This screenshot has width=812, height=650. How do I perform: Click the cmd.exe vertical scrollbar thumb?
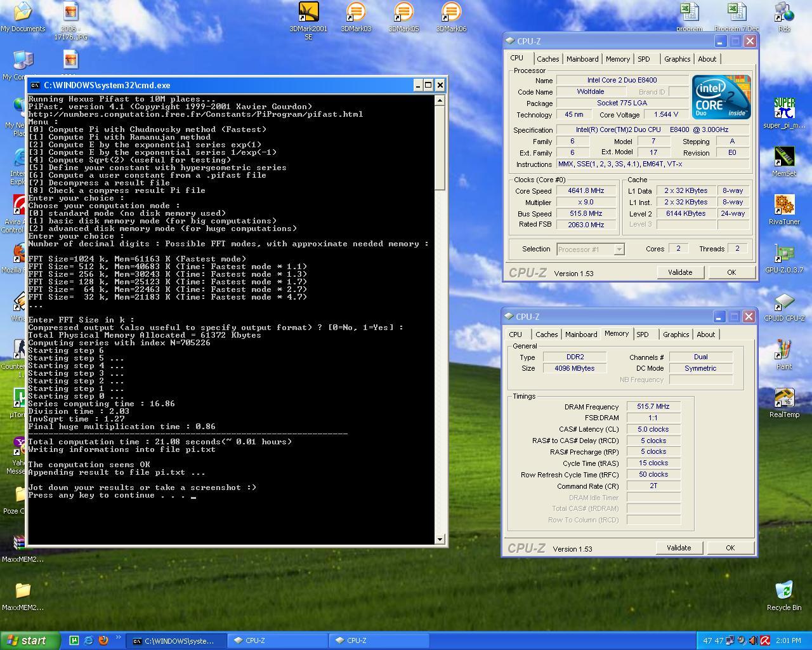[440, 147]
